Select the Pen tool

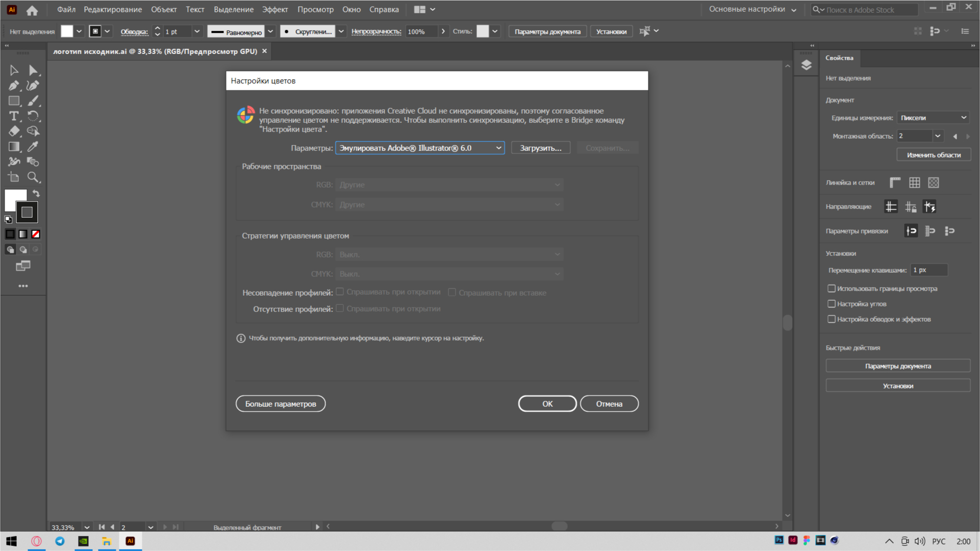pos(14,86)
